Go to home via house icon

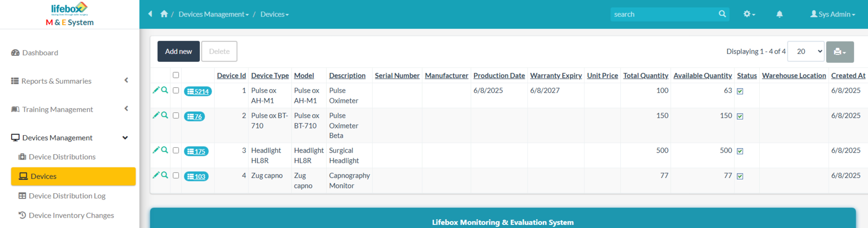point(164,14)
